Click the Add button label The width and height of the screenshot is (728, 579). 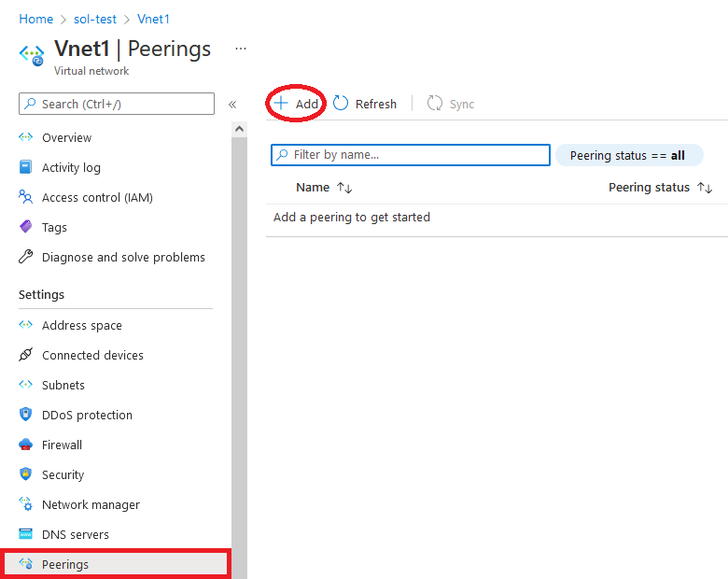pyautogui.click(x=307, y=104)
